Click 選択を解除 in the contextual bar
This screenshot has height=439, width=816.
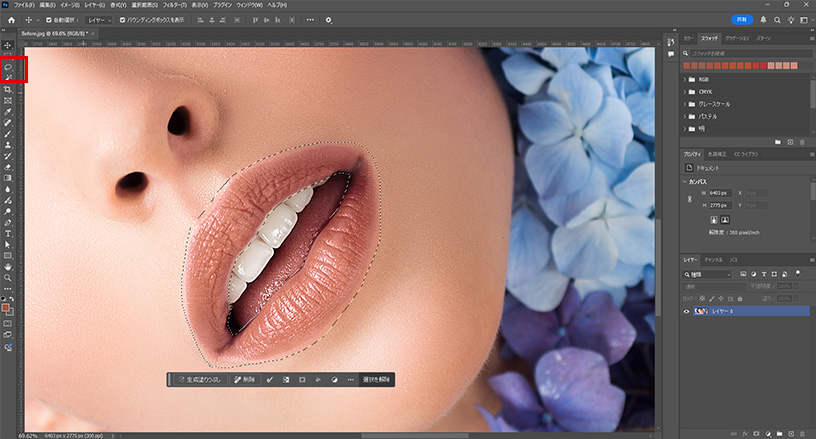click(x=376, y=380)
